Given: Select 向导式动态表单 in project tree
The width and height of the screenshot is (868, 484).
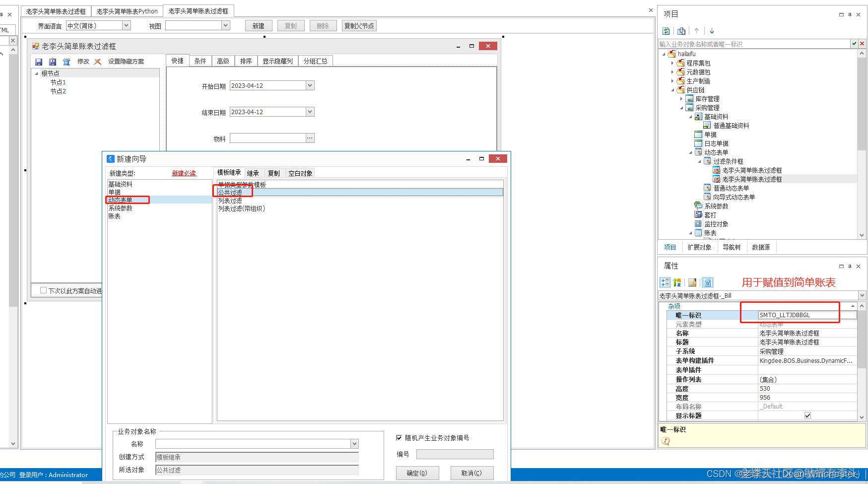Looking at the screenshot, I should pyautogui.click(x=734, y=197).
